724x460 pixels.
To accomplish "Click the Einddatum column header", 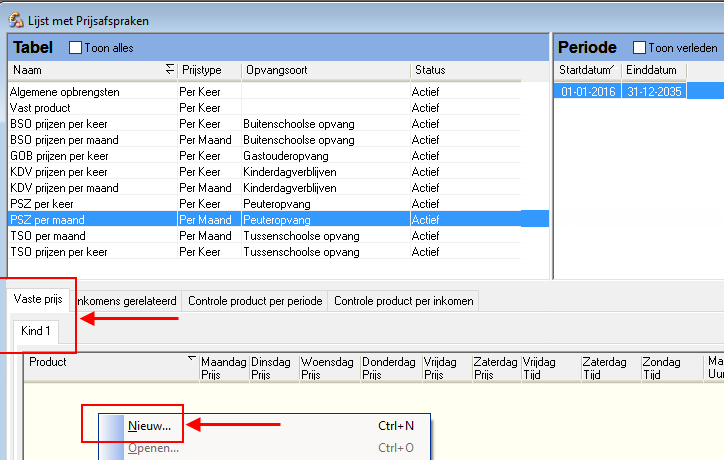I will coord(652,70).
